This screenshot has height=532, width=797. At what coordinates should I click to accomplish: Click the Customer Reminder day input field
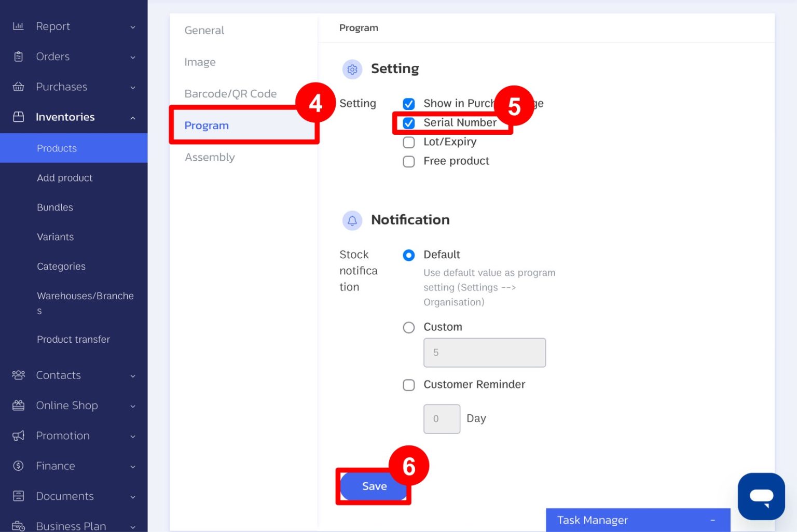click(442, 418)
